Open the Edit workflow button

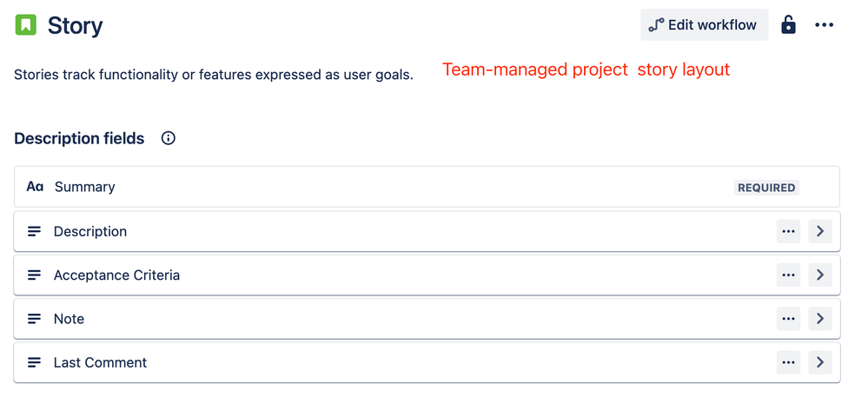pos(704,25)
